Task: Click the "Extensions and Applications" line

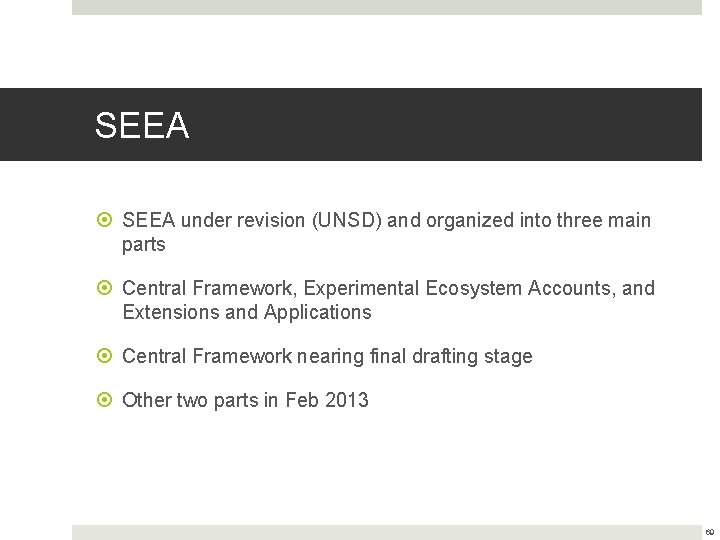Action: [x=246, y=312]
